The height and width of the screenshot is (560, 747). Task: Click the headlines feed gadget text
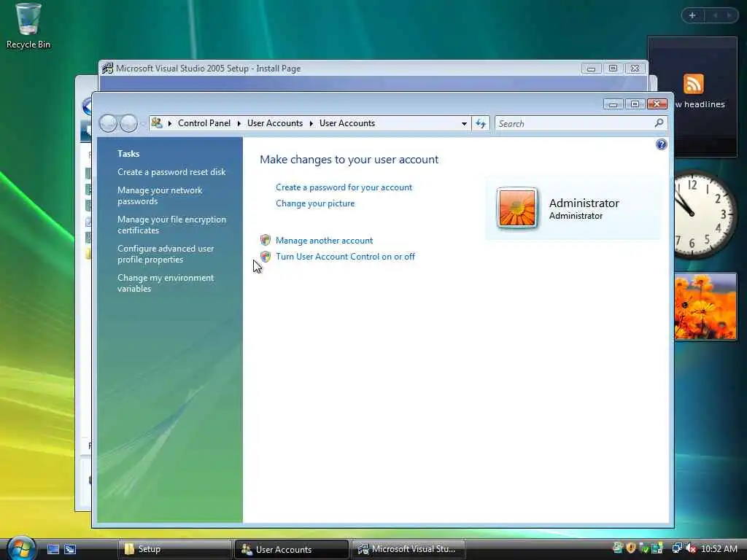click(700, 104)
